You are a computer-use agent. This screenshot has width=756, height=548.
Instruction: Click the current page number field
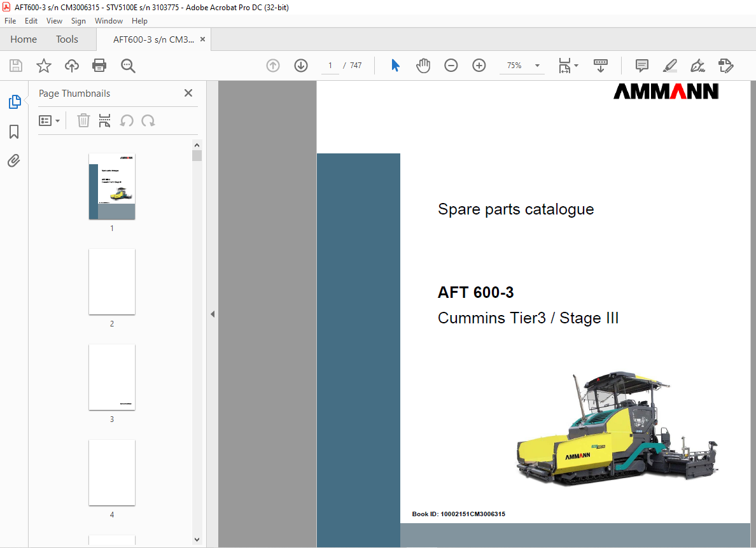pos(330,66)
